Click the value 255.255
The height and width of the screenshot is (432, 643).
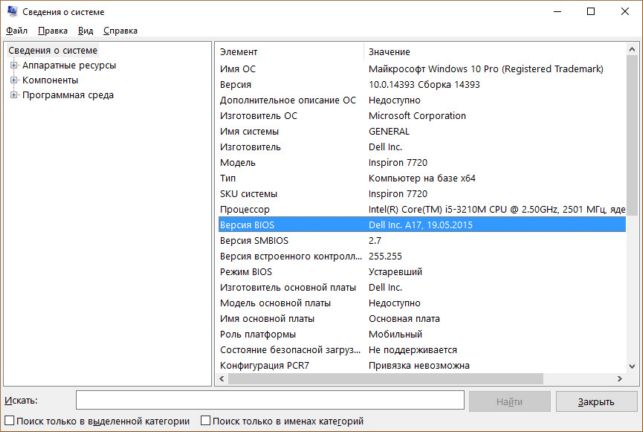(x=385, y=256)
